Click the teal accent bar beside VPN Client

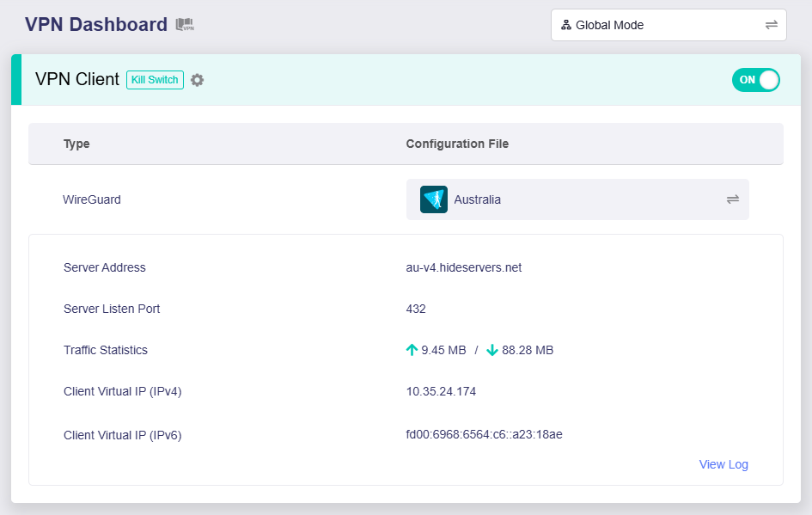(15, 79)
